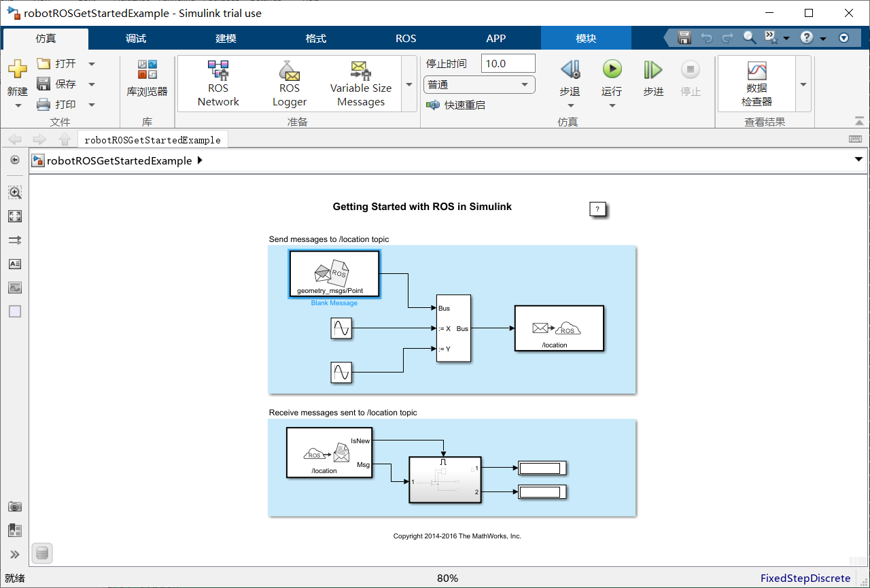Collapse the toolstrip with the up arrow icon
870x588 pixels.
859,121
